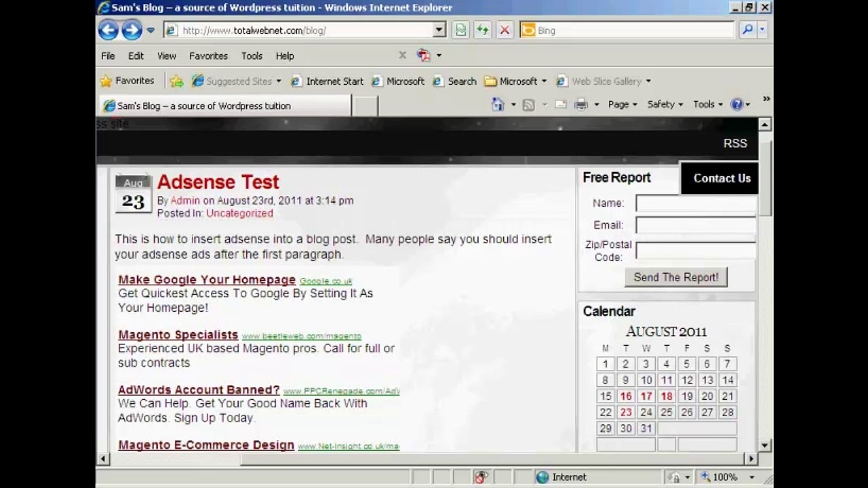Viewport: 868px width, 488px height.
Task: Open the Adsense Test post title
Action: [218, 182]
